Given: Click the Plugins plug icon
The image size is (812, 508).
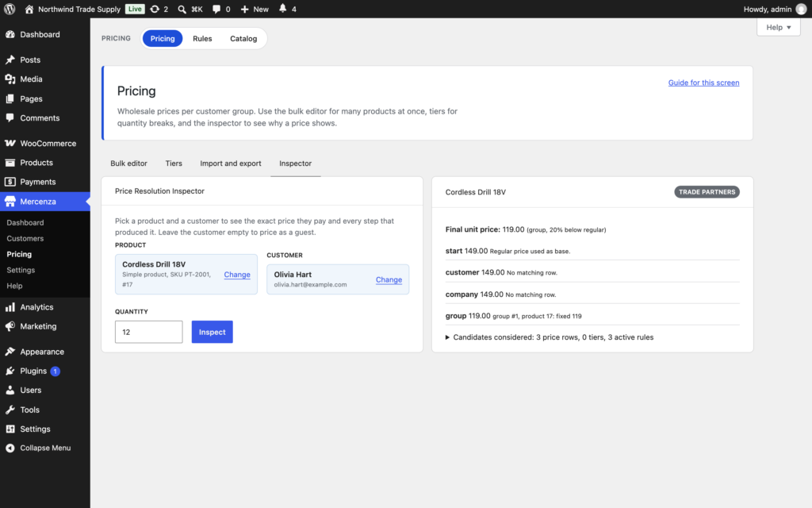Looking at the screenshot, I should pos(10,371).
